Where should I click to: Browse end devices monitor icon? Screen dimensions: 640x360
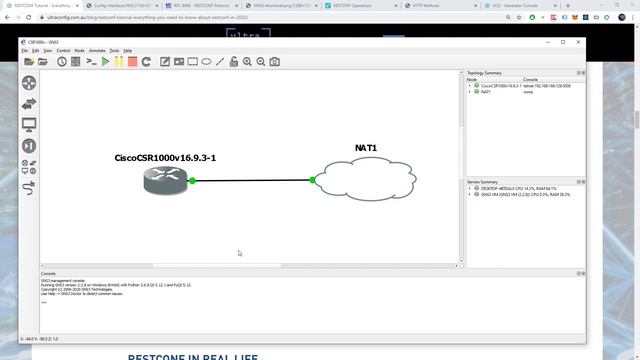(29, 125)
